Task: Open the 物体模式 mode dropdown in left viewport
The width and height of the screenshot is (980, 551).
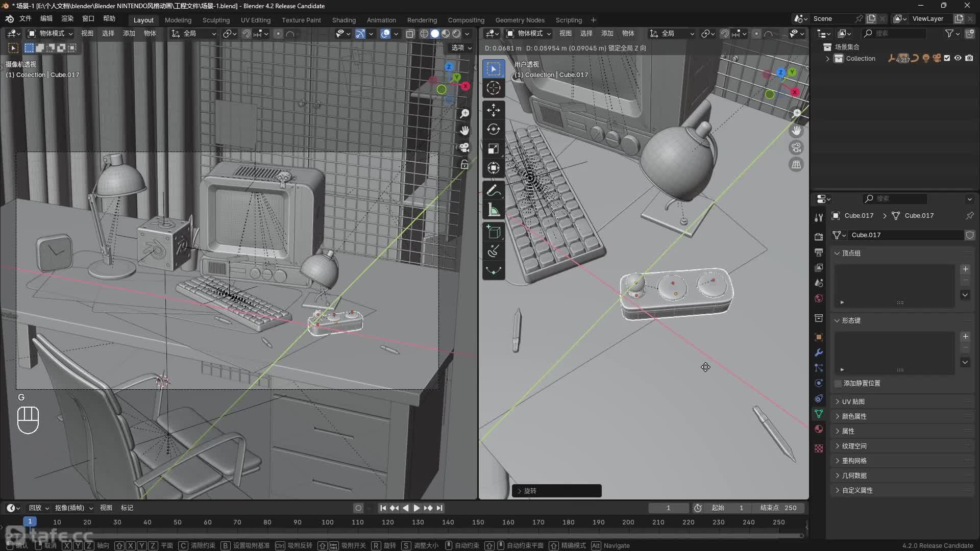Action: (50, 34)
